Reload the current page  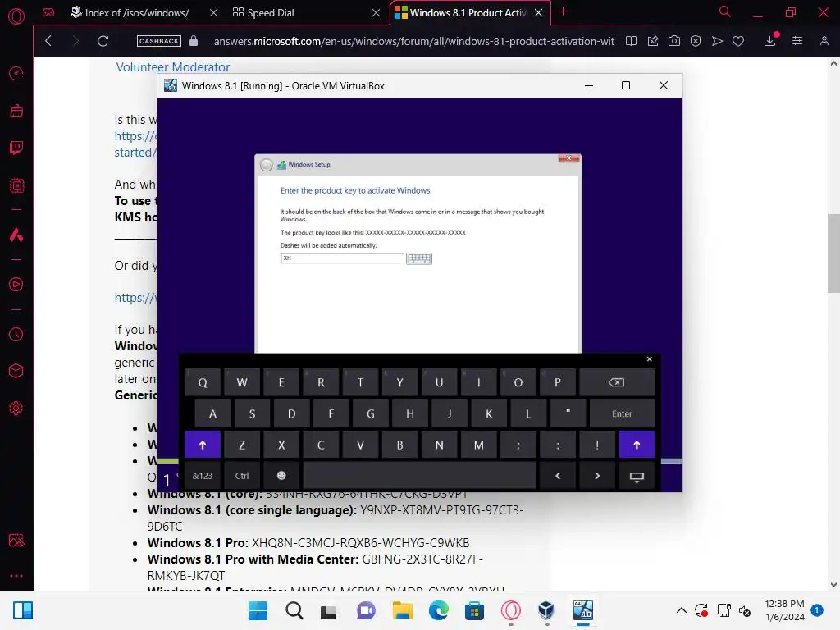(103, 41)
